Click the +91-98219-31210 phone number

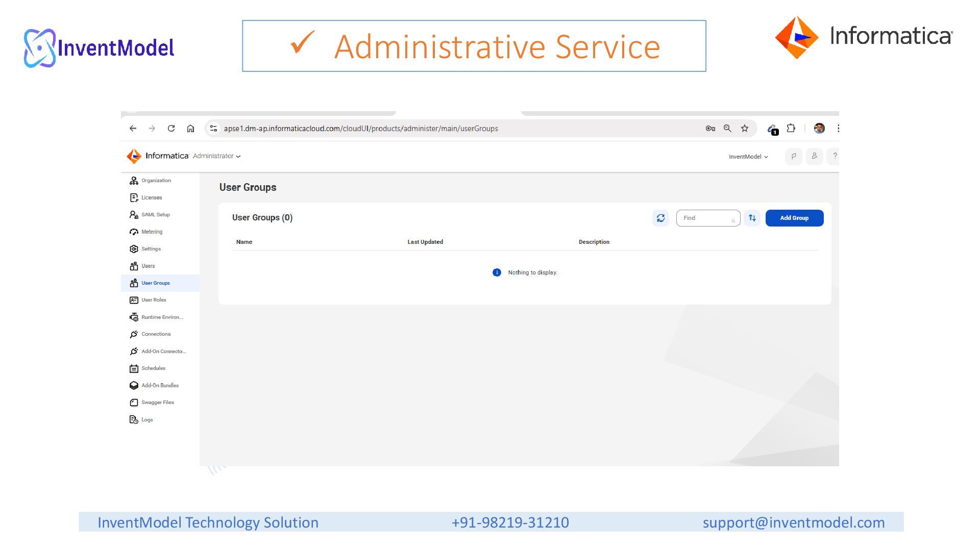click(x=510, y=522)
